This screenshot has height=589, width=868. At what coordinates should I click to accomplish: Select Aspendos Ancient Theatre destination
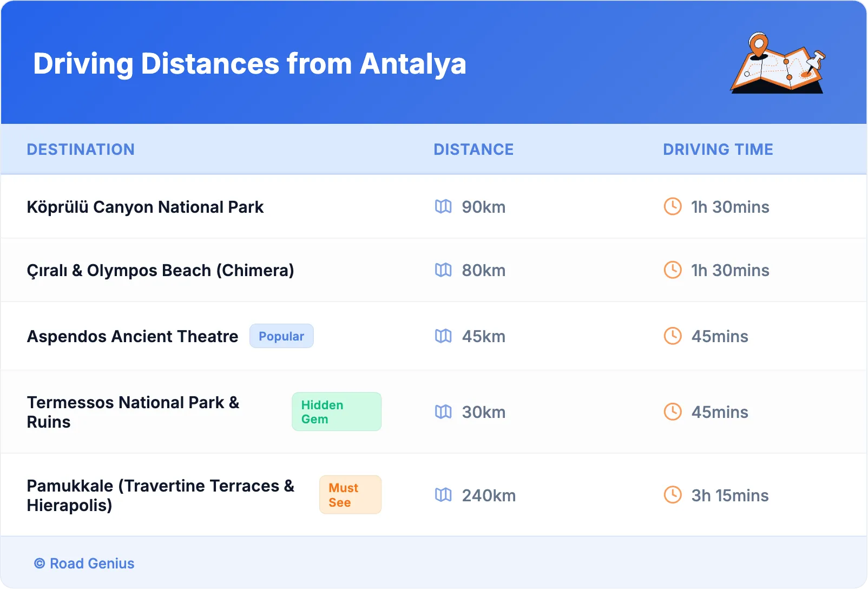pyautogui.click(x=133, y=336)
